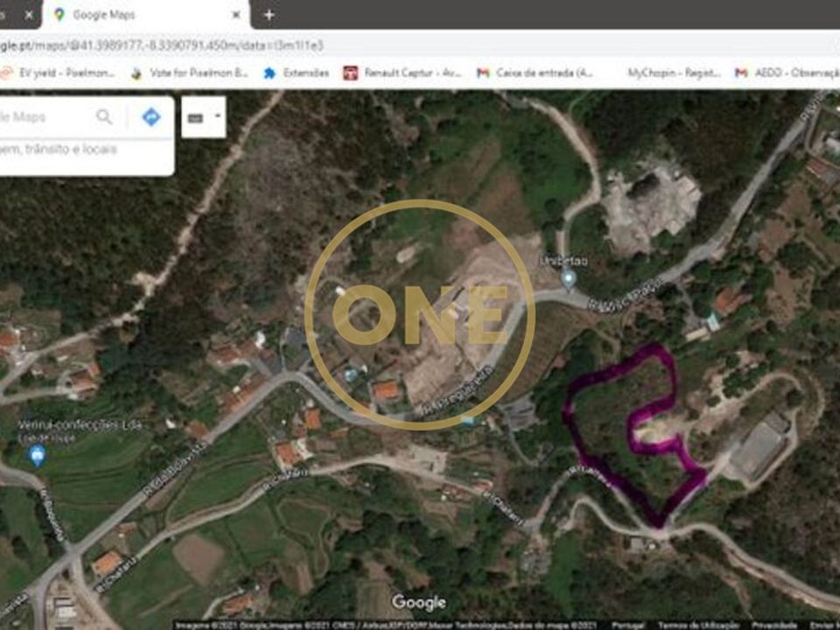The image size is (840, 630).
Task: Click the Gmail favicon of AEDO bookmark
Action: [x=741, y=73]
